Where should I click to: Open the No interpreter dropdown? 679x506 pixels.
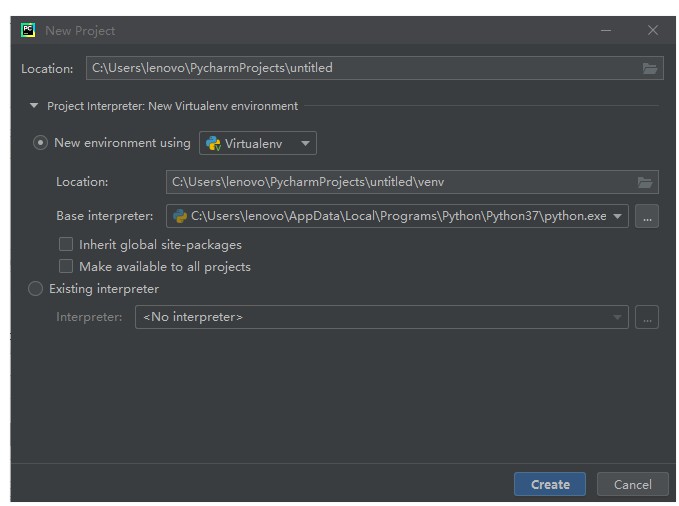point(382,317)
